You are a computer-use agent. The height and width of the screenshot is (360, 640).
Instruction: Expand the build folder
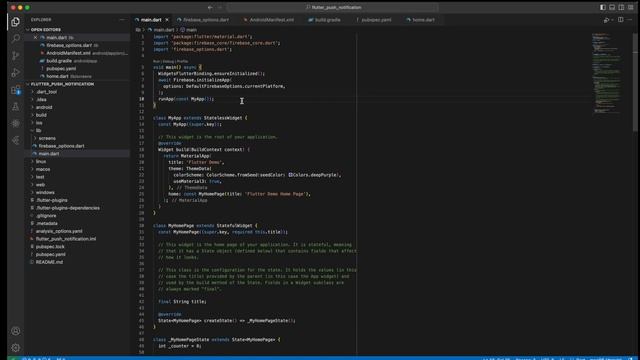41,115
